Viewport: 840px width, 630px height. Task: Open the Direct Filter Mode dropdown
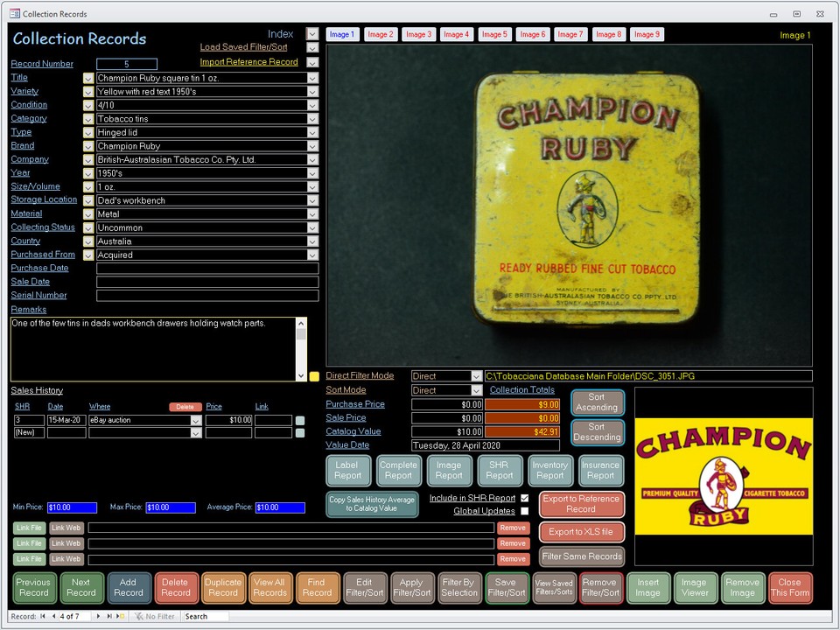pyautogui.click(x=476, y=376)
